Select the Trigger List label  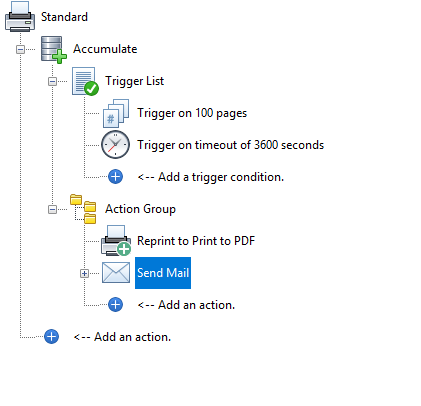click(134, 81)
